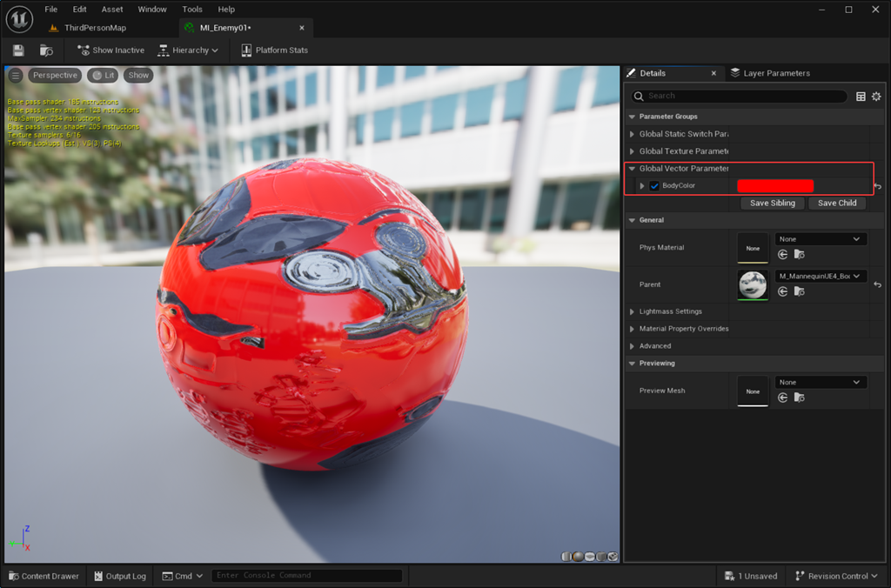Reset BodyColor to default value
The image size is (891, 588).
(x=878, y=186)
